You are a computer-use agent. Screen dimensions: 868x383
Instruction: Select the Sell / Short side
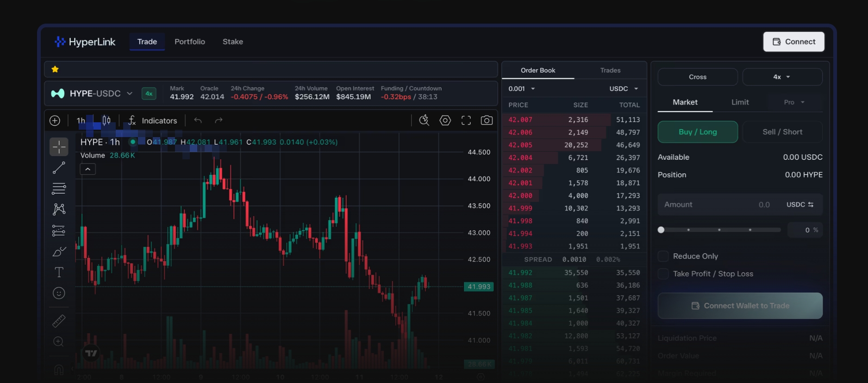click(x=782, y=132)
